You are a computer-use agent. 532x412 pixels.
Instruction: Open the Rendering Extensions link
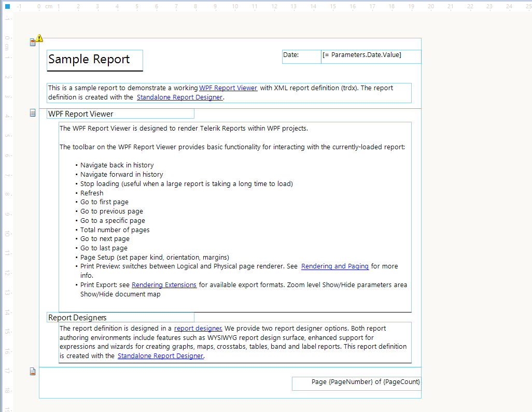pos(164,285)
